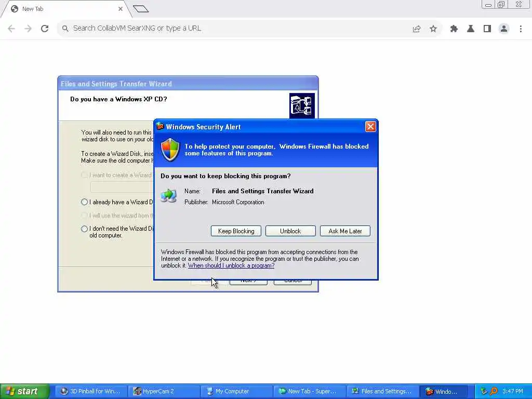Select 'I don't need the Wizard Disk' radio
The height and width of the screenshot is (399, 532).
tap(85, 229)
